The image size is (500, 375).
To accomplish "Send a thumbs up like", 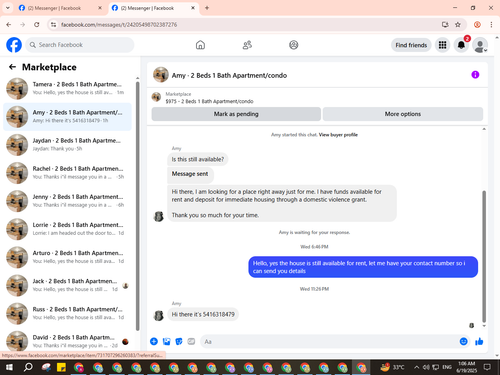I will pos(479,341).
